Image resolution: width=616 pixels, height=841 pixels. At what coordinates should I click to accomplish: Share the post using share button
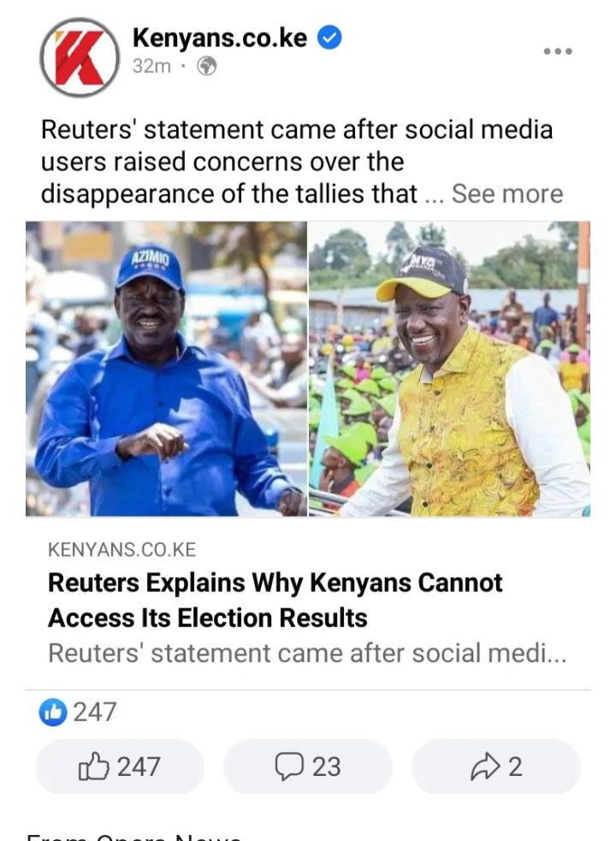click(496, 767)
